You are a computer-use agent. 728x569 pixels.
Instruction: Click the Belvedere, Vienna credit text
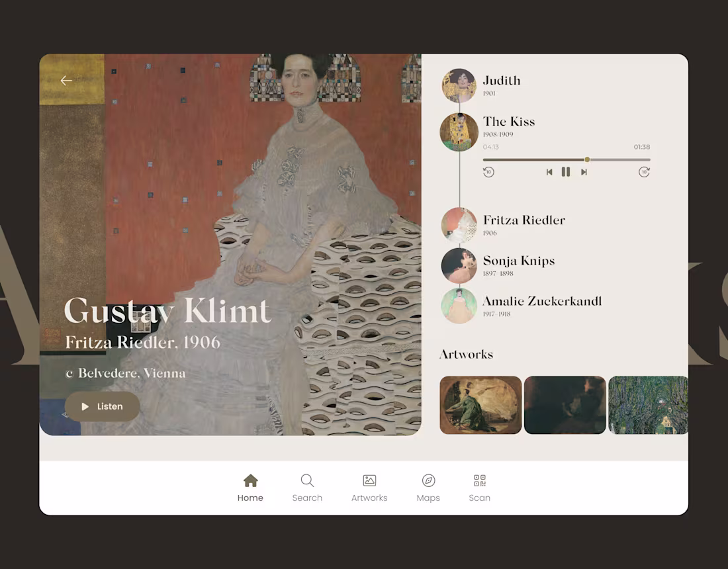pyautogui.click(x=125, y=373)
